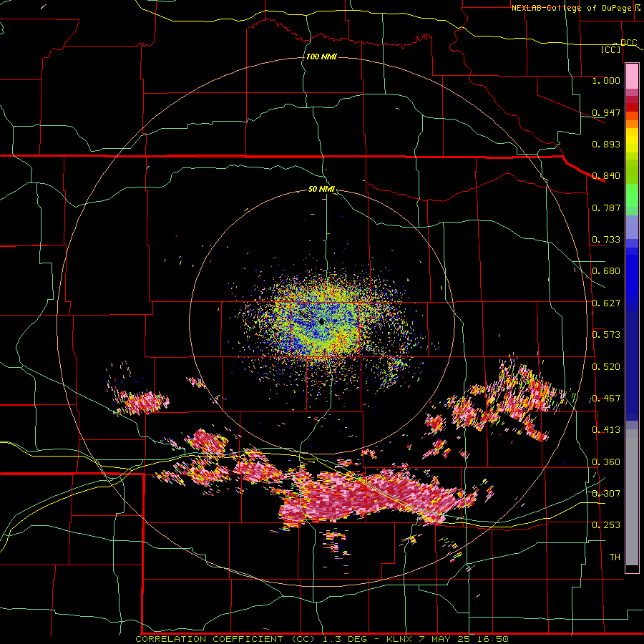The width and height of the screenshot is (644, 644).
Task: Pick the light pink swatch atop color bar
Action: (632, 77)
